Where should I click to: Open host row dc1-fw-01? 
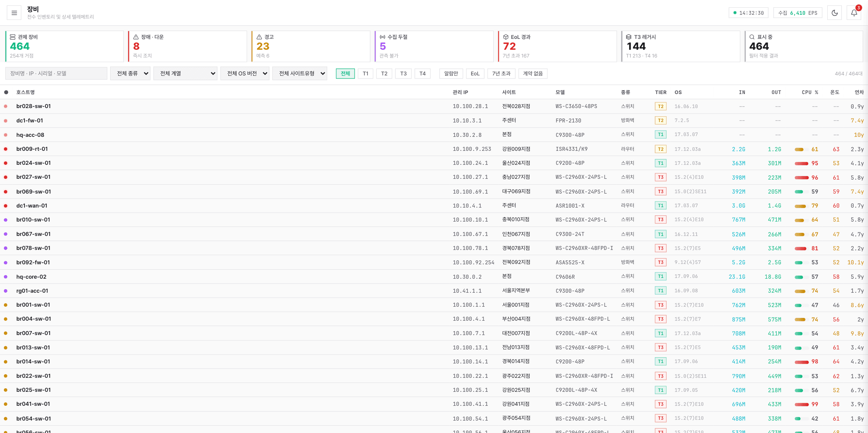pos(434,120)
